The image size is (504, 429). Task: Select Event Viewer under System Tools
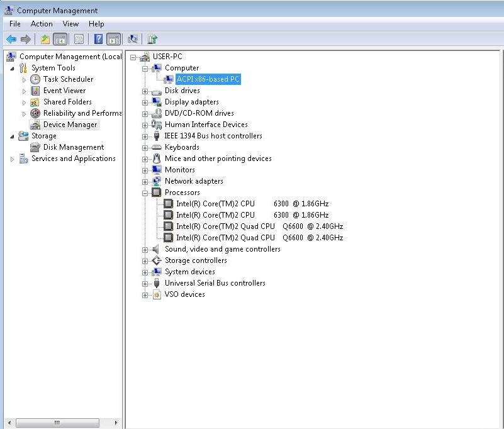64,91
